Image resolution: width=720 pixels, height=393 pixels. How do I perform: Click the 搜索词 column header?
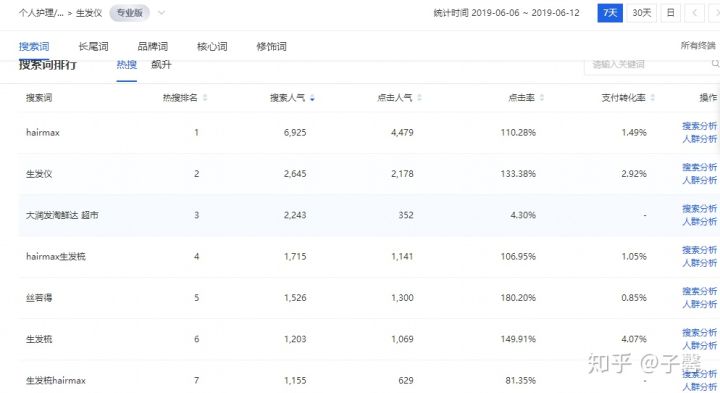click(x=39, y=98)
